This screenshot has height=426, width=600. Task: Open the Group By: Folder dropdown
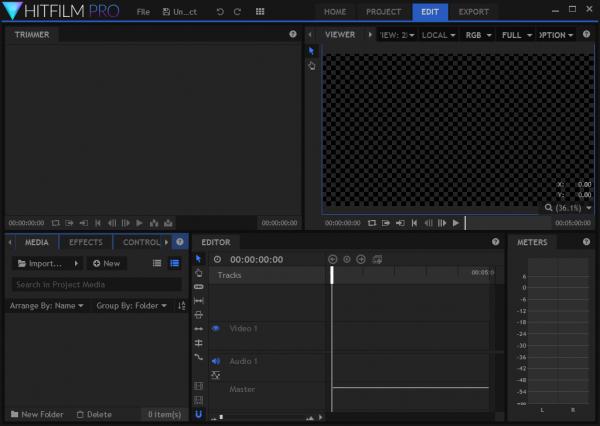[131, 306]
